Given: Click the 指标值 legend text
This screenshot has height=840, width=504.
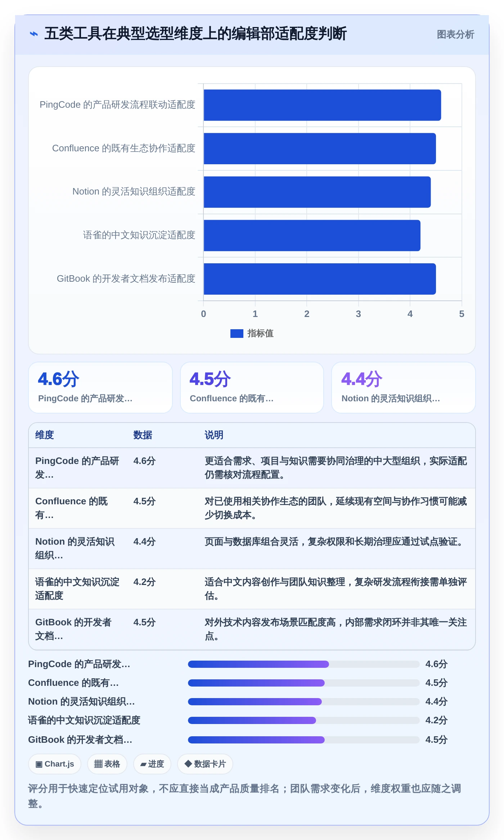Looking at the screenshot, I should pyautogui.click(x=260, y=334).
